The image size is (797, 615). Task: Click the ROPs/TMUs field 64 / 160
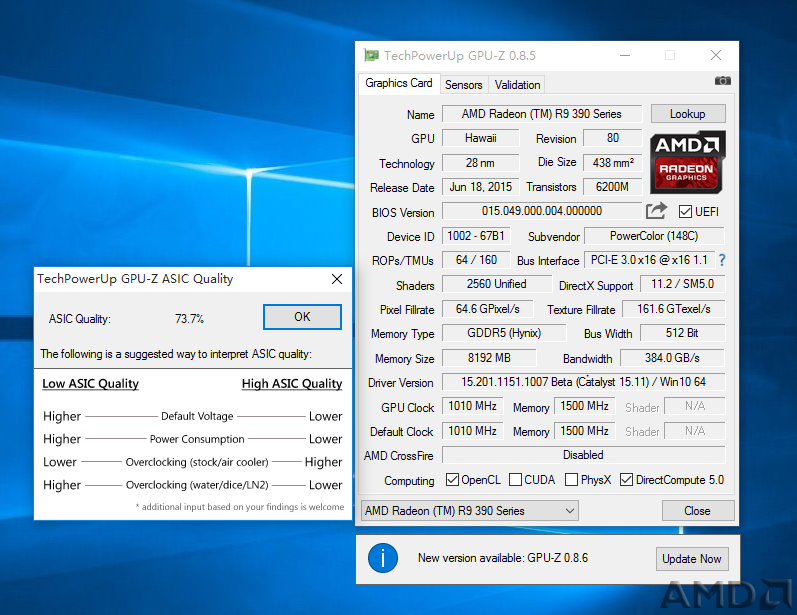pos(476,260)
